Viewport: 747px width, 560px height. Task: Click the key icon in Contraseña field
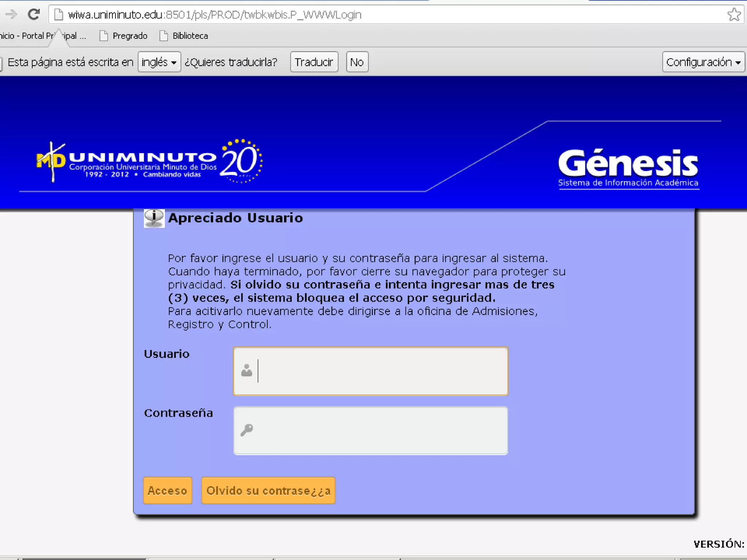[x=247, y=430]
